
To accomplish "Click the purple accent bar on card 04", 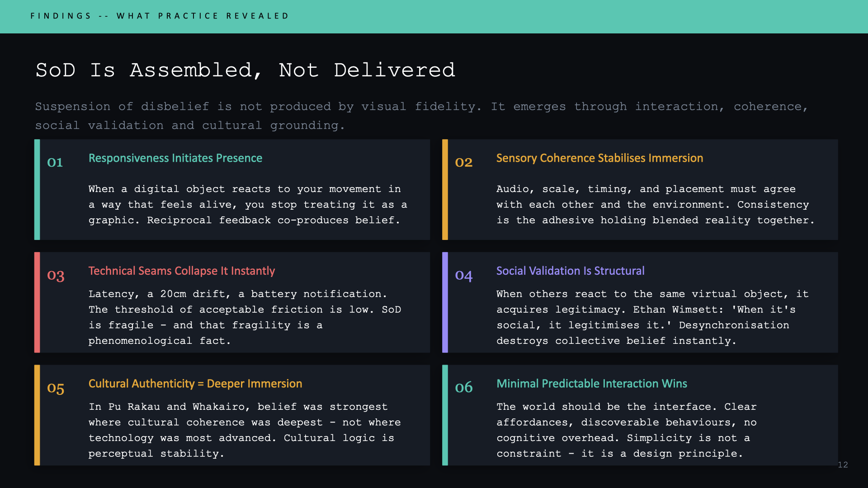I will pos(445,302).
